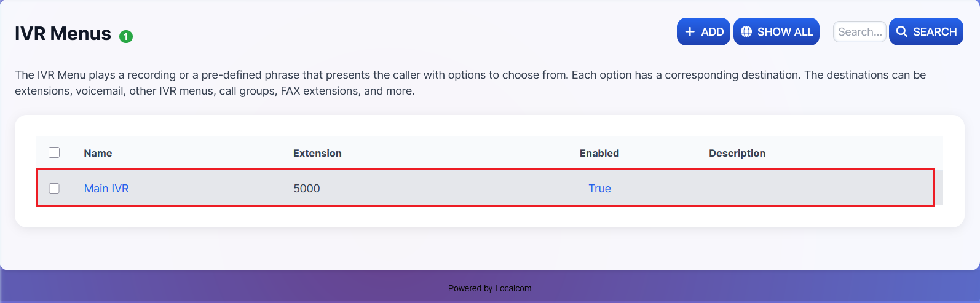Click the Description column header
The height and width of the screenshot is (303, 980).
[x=737, y=153]
